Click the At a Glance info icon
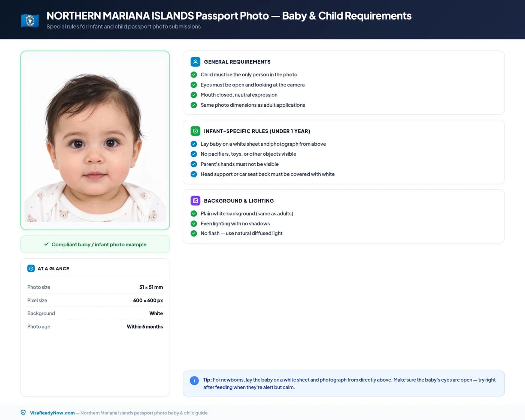Screen dimensions: 525x420 pos(31,268)
